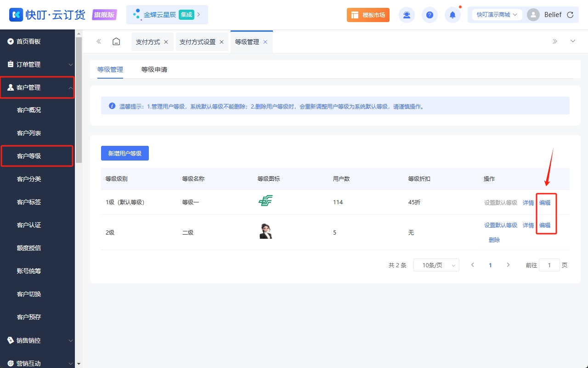
Task: Select the 等级管理 sub-tab
Action: [110, 69]
